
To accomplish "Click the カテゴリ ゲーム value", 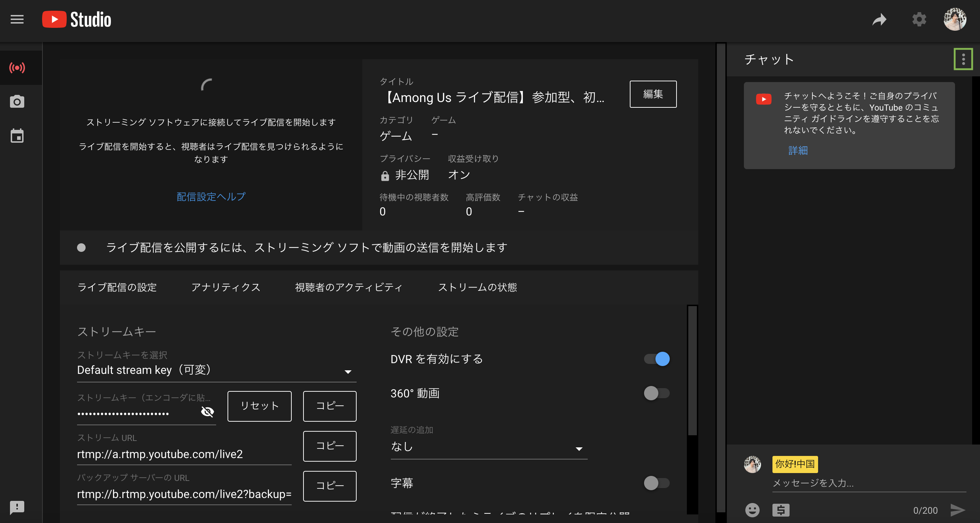I will click(x=395, y=136).
